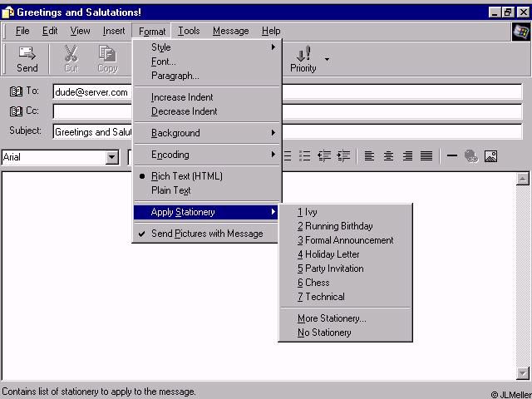532x399 pixels.
Task: Open the Edit menu
Action: tap(50, 31)
